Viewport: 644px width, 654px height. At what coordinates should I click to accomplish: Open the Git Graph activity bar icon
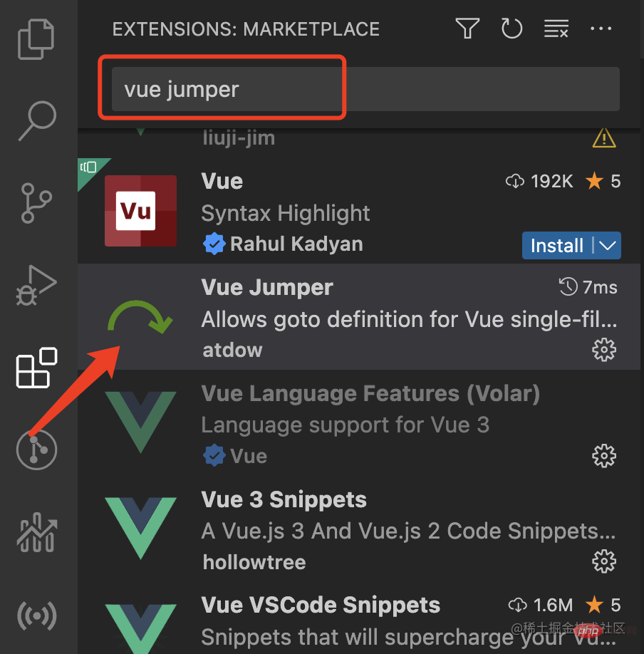point(36,450)
